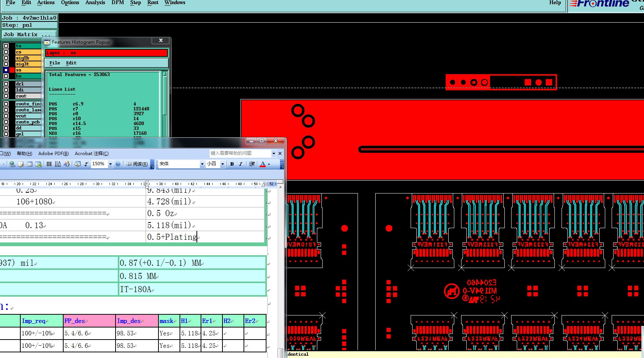Click the distributed alignment icon in Word

(252, 164)
